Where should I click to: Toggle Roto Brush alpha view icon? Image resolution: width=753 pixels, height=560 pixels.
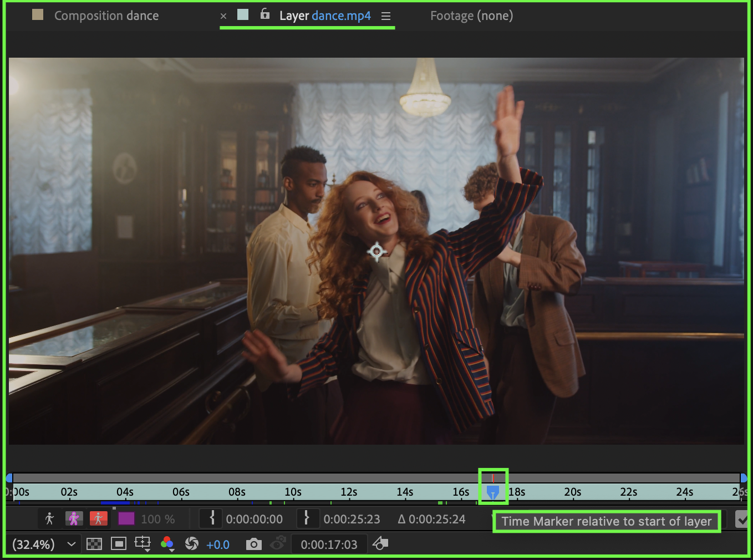coord(49,518)
